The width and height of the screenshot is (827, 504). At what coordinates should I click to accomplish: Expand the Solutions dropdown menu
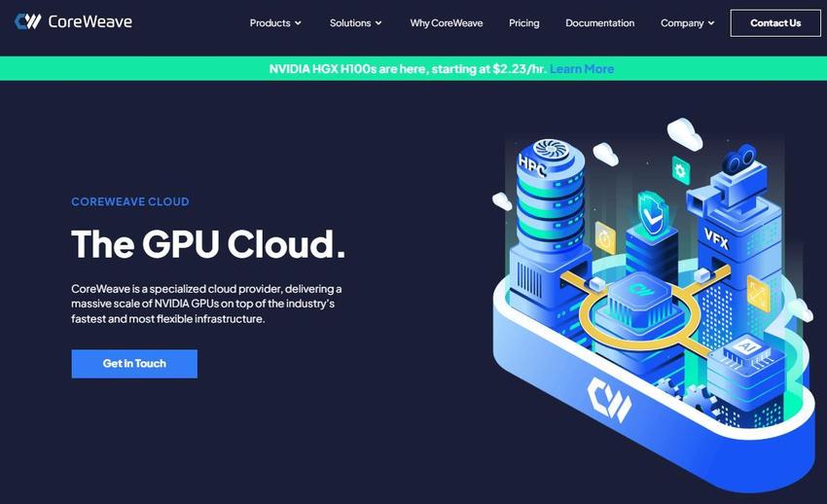pyautogui.click(x=355, y=23)
